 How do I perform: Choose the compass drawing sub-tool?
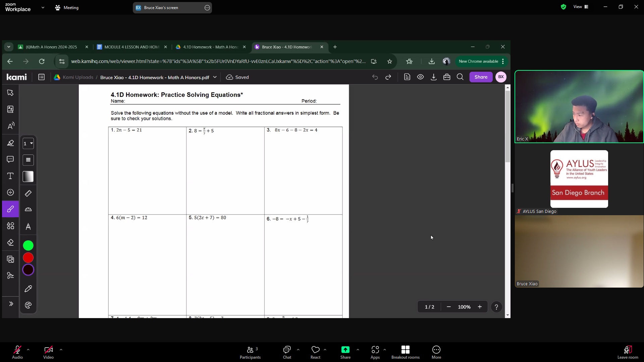pos(28,227)
